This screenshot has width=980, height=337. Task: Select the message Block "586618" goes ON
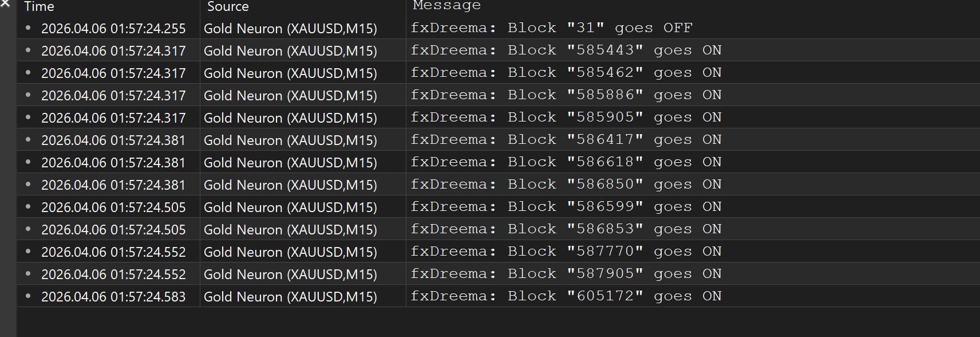click(x=566, y=162)
